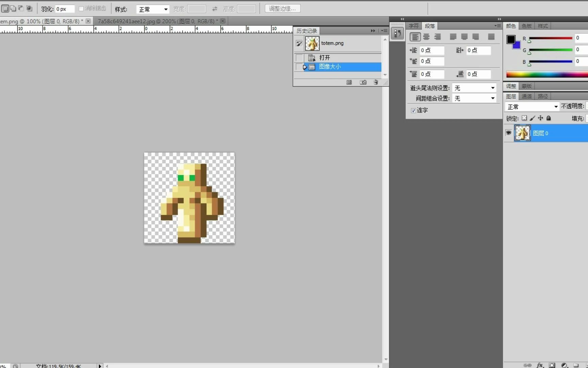Create new document from current state
The width and height of the screenshot is (588, 368).
[x=349, y=82]
